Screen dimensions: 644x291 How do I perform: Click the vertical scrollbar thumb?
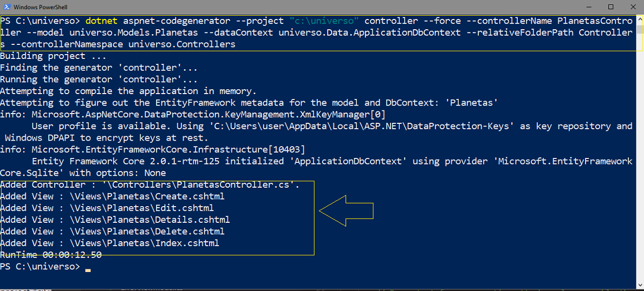640,29
